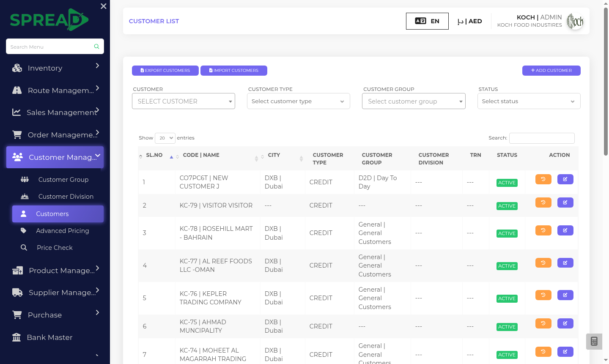This screenshot has width=609, height=364.
Task: Click the Order Management cart icon
Action: pos(17,134)
